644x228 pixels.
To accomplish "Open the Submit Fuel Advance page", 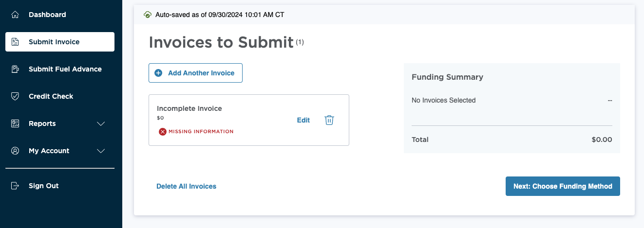I will coord(65,69).
